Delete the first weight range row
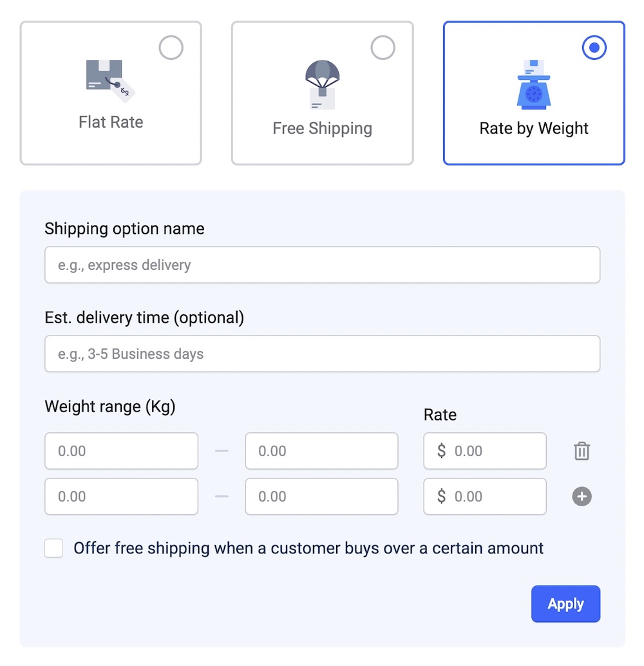Screen dimensions: 644x666 [582, 451]
